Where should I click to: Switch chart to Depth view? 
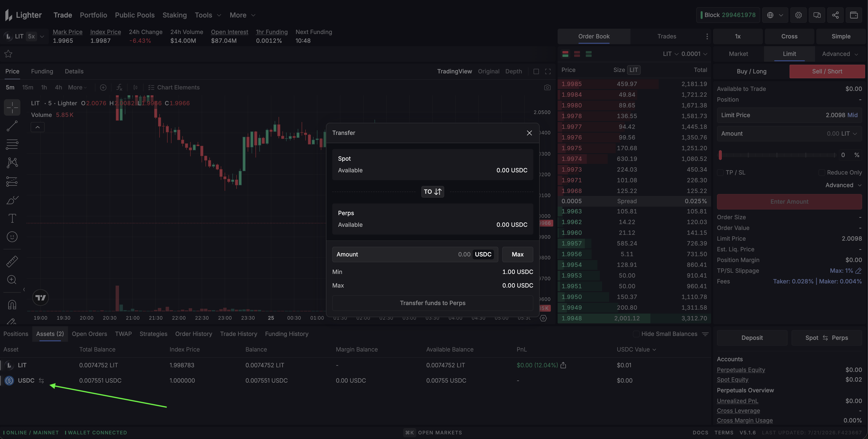[513, 71]
